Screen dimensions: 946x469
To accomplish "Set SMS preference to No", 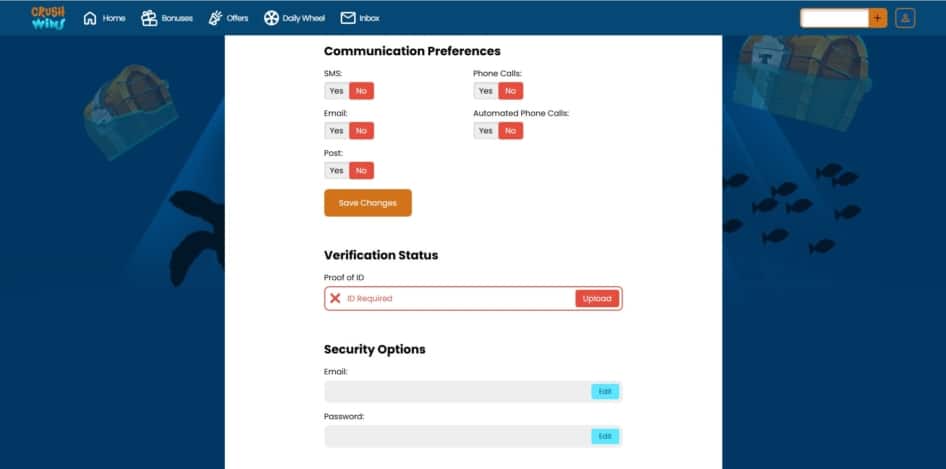I will pyautogui.click(x=361, y=91).
